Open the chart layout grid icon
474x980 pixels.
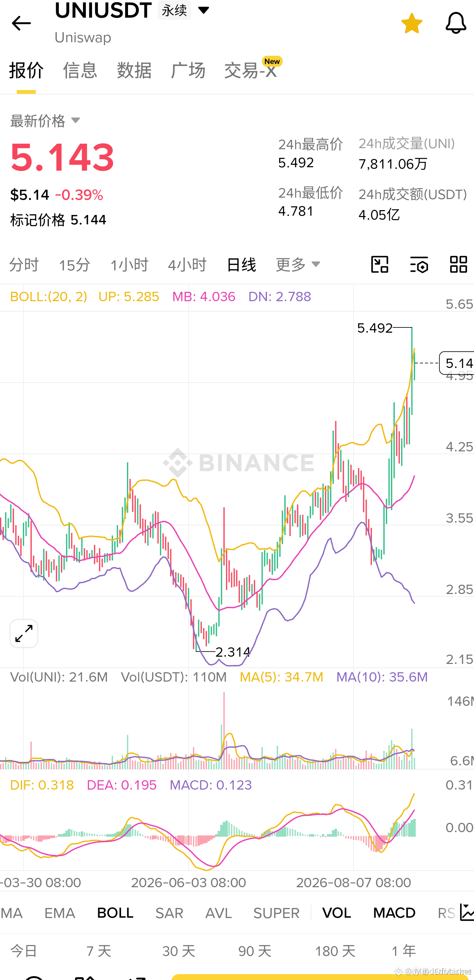pyautogui.click(x=458, y=264)
